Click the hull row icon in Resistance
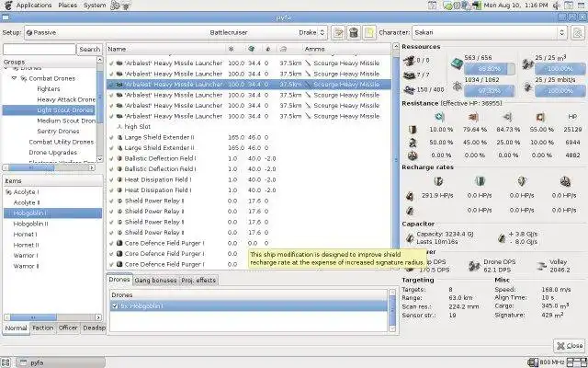 pos(413,155)
